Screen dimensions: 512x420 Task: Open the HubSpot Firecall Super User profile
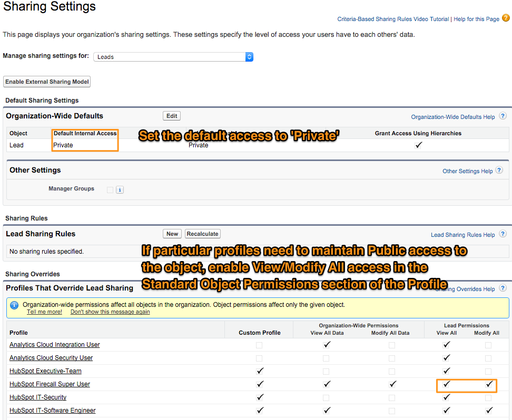pos(50,384)
